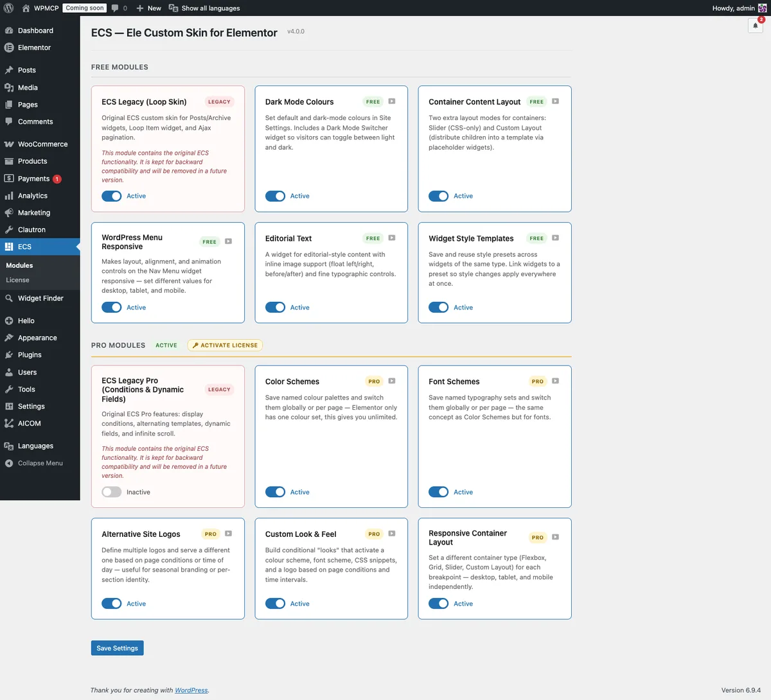
Task: Click Widget Finder search icon
Action: click(9, 298)
